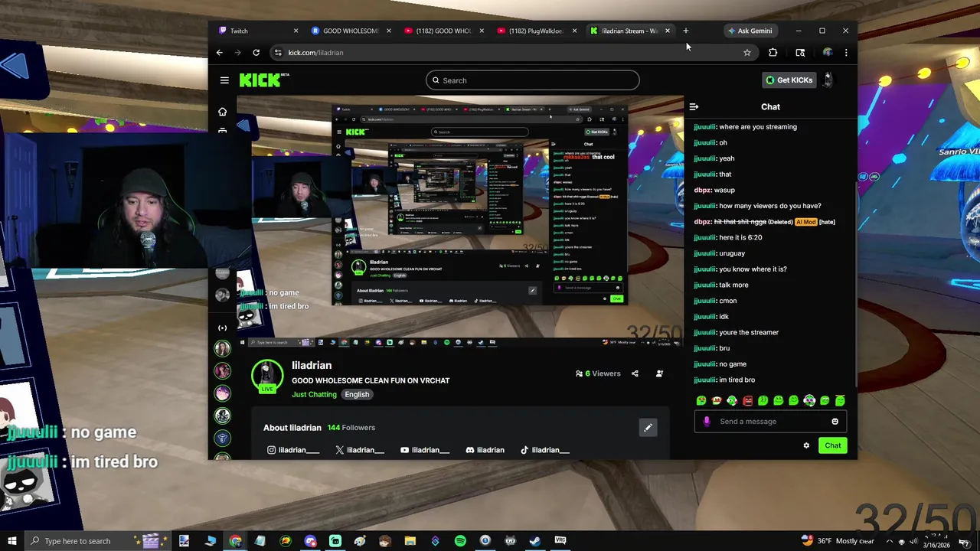980x551 pixels.
Task: Open the weather widget 36°F Mostly clear
Action: (837, 541)
